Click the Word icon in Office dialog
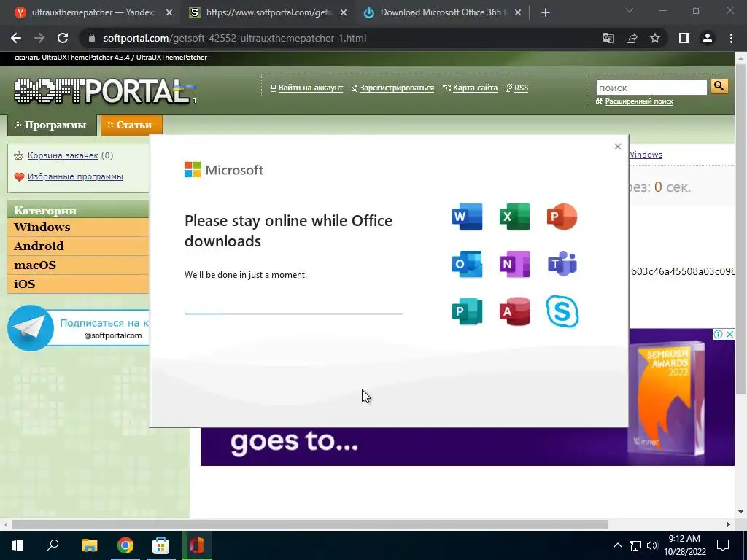 click(467, 217)
